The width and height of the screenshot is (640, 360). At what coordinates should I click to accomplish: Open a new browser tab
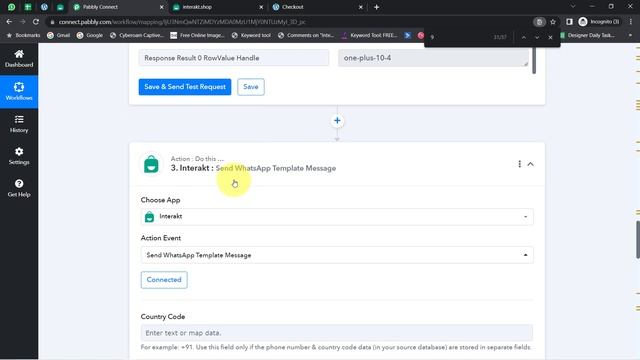coord(376,7)
